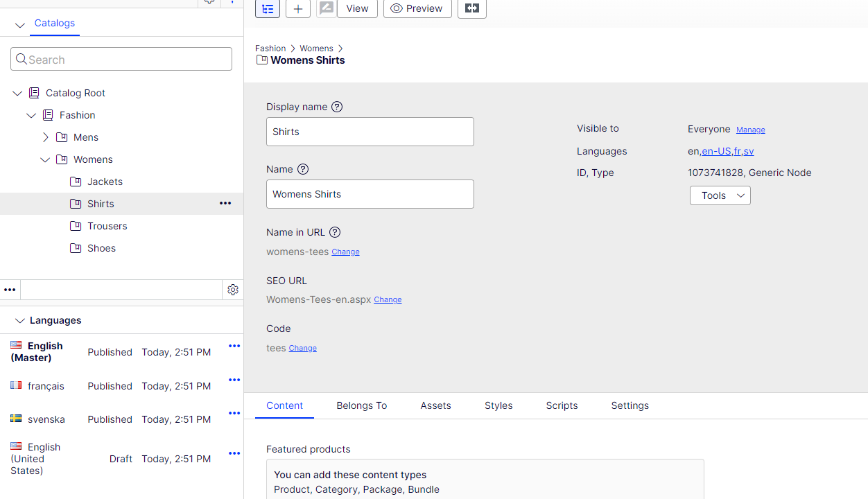
Task: Expand the Mens category node
Action: [46, 137]
